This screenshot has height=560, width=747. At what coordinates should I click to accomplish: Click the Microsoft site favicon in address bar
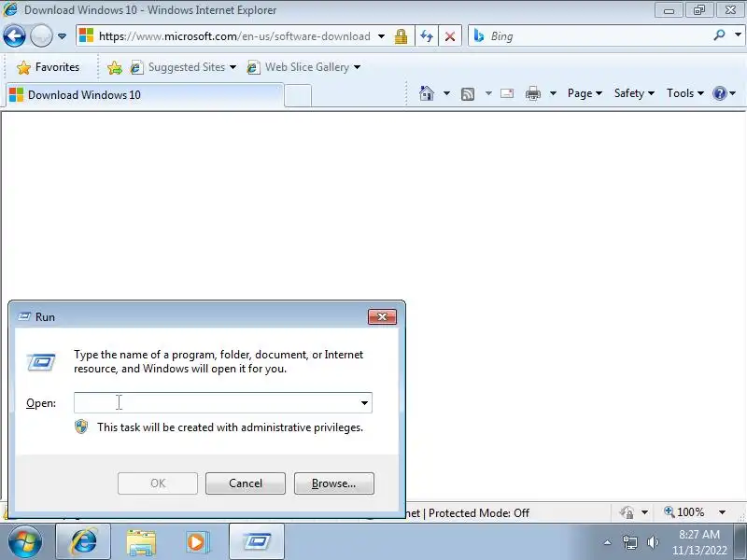pyautogui.click(x=86, y=35)
